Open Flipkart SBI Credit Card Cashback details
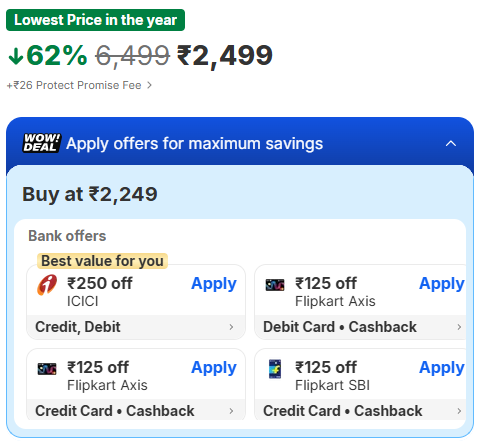489x448 pixels. point(459,411)
